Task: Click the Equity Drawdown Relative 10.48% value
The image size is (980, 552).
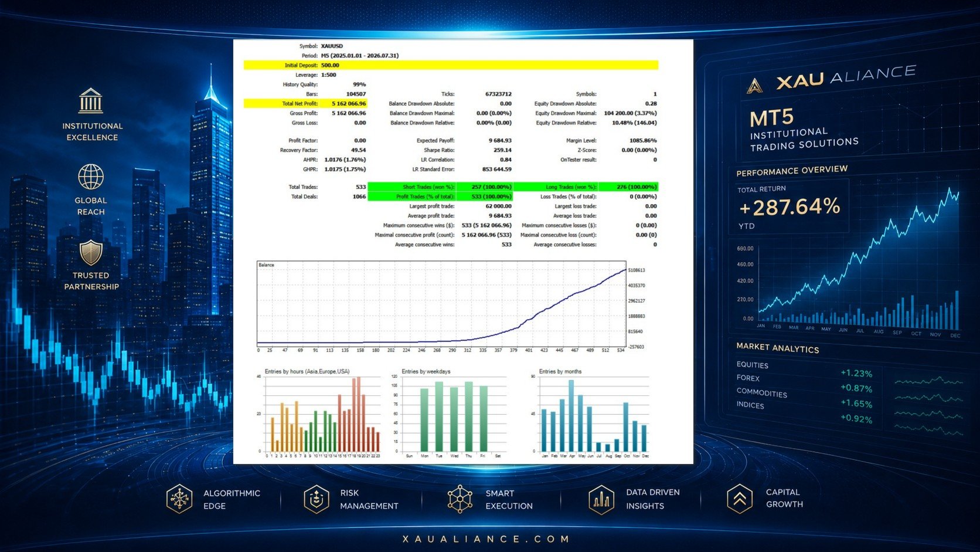Action: tap(634, 123)
